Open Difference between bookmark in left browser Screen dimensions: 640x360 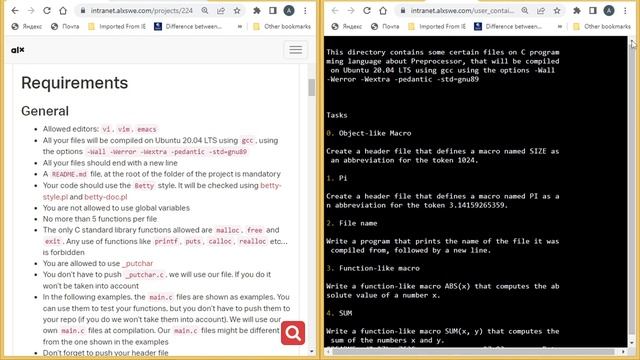tap(188, 27)
